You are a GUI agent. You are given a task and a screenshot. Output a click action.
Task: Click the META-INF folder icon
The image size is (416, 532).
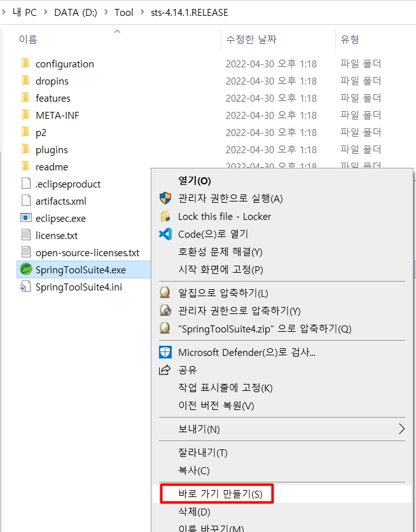[25, 115]
